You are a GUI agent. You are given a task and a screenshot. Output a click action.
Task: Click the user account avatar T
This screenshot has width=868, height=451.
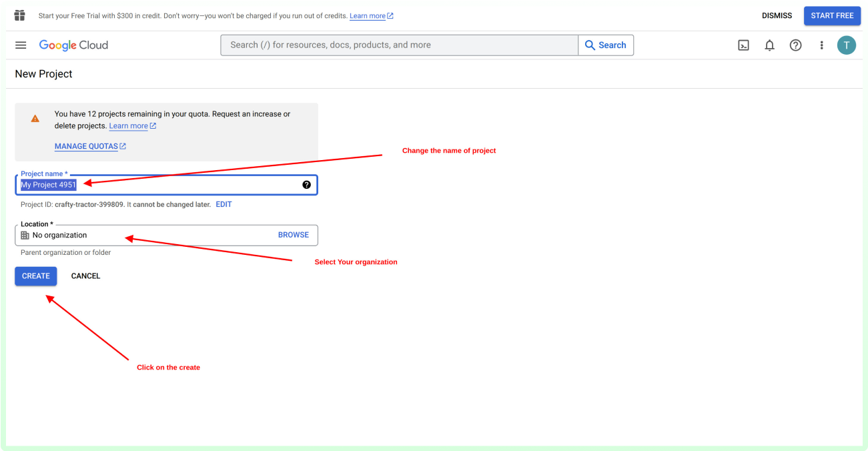pos(846,45)
